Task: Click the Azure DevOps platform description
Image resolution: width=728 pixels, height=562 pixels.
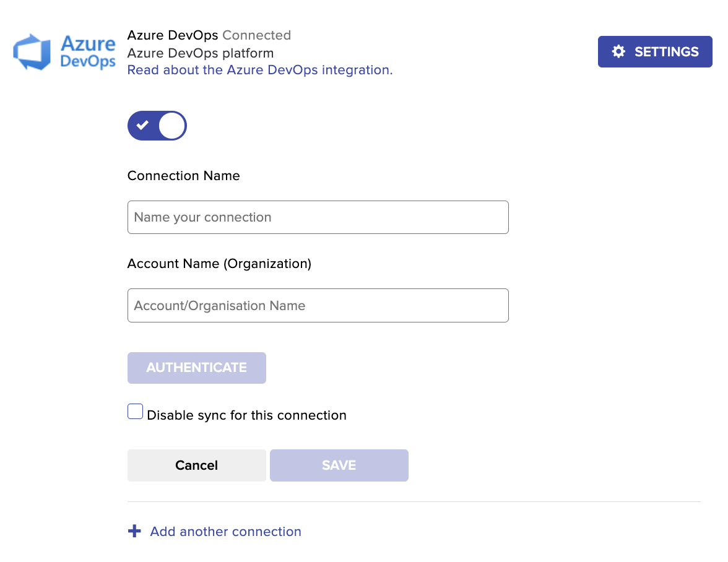Action: 201,53
